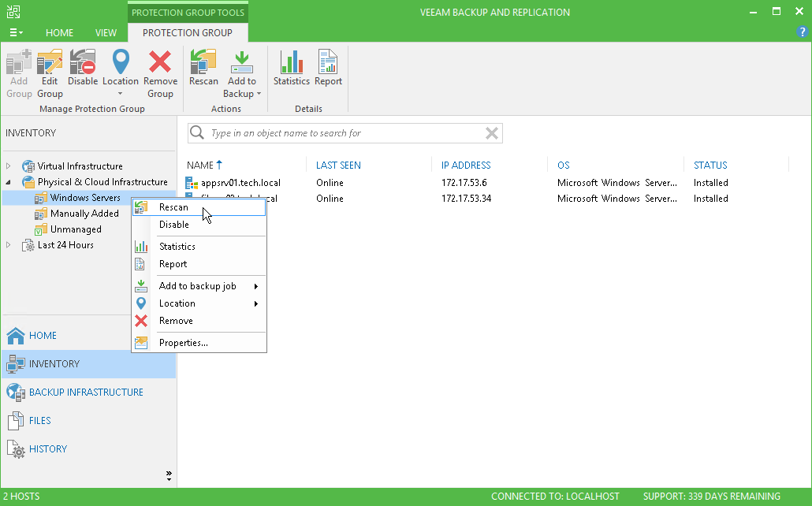Switch to the VIEW ribbon tab

tap(106, 32)
